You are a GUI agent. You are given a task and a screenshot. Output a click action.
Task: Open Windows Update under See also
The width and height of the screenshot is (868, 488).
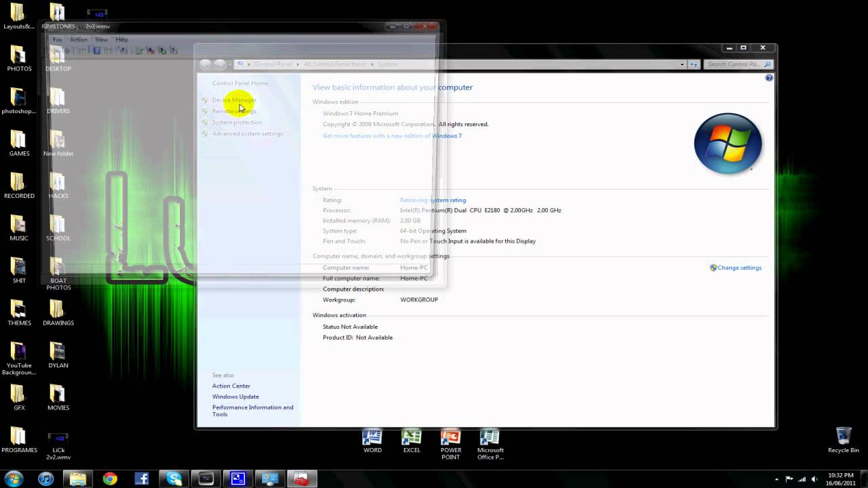235,396
